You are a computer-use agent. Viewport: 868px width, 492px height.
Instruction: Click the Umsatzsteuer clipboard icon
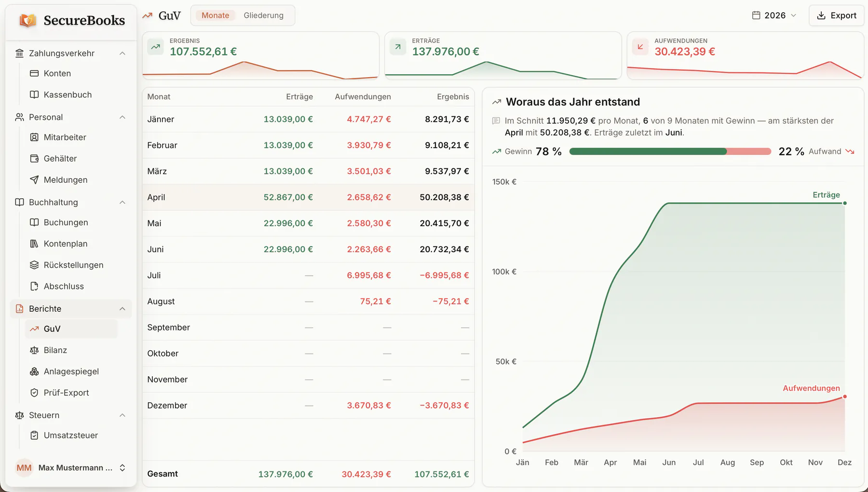(x=34, y=435)
